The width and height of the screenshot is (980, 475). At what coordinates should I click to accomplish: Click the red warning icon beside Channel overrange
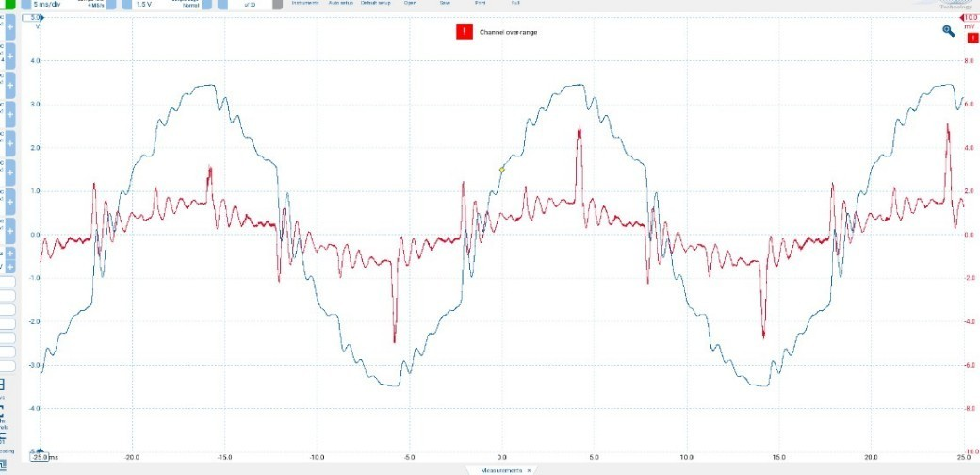[x=464, y=32]
